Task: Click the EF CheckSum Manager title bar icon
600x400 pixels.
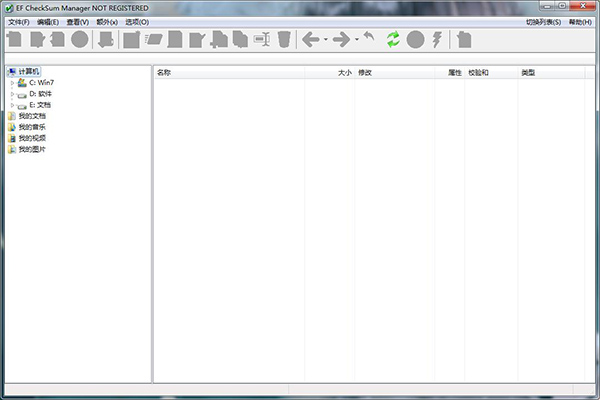Action: coord(9,8)
